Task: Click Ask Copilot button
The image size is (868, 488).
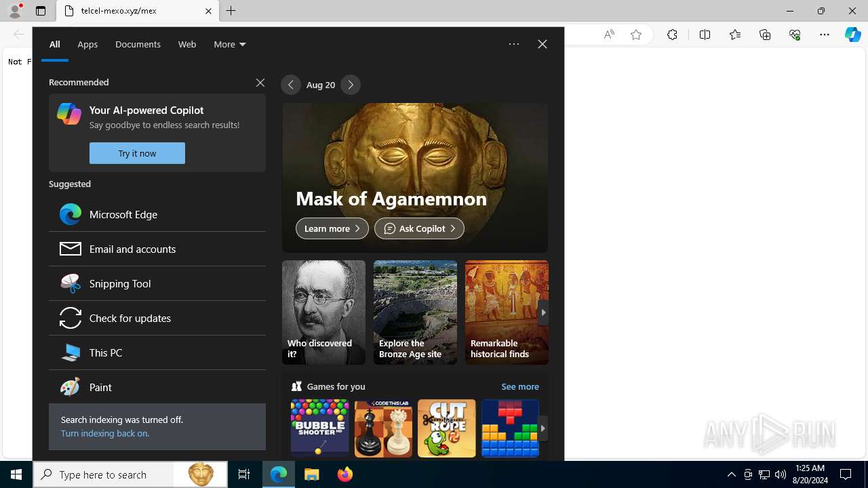Action: click(419, 228)
